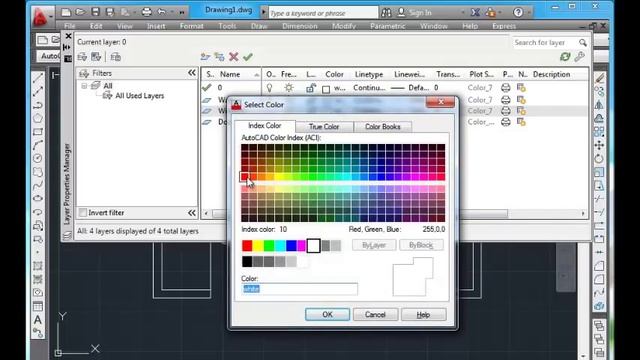Select the Rectangle tool in the Draw toolbar
640x360 pixels.
(38, 132)
